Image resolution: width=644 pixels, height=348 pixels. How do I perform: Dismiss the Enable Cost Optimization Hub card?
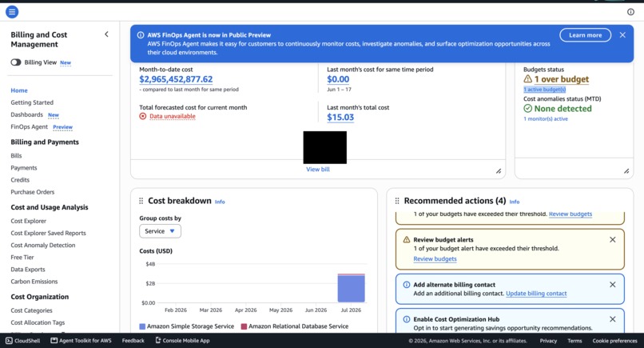click(x=612, y=319)
